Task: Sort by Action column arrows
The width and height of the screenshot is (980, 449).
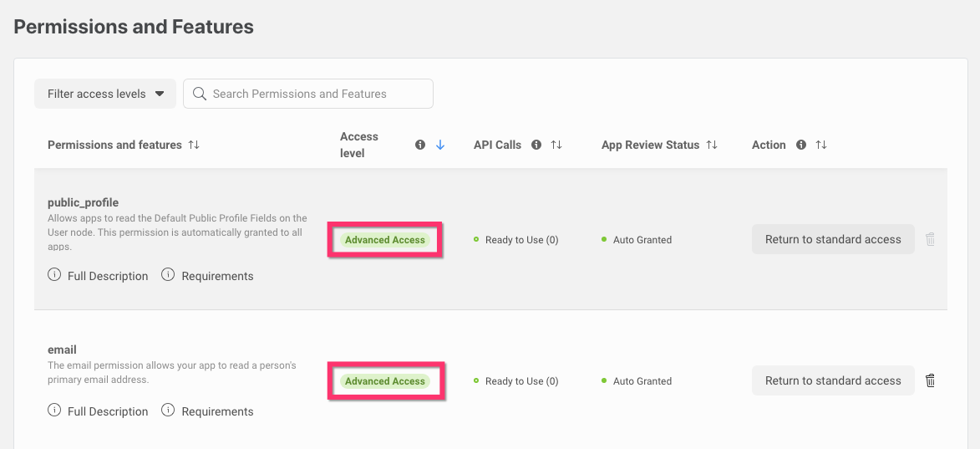Action: click(821, 145)
